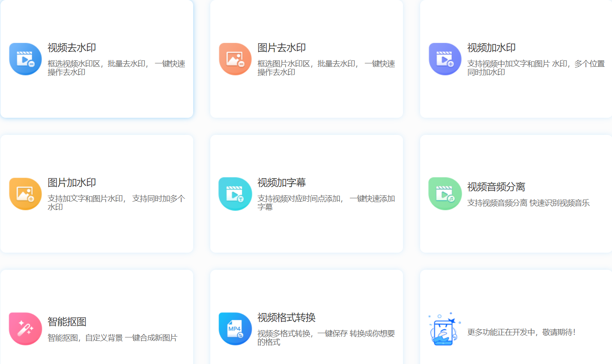This screenshot has width=612, height=364.
Task: Click the 视频去水印 blue video icon
Action: [x=25, y=59]
